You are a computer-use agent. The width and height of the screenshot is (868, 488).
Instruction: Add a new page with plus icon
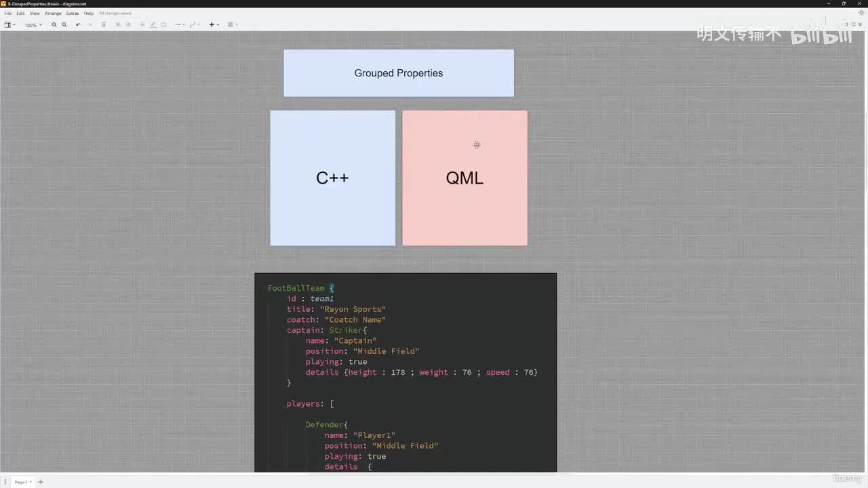coord(41,482)
